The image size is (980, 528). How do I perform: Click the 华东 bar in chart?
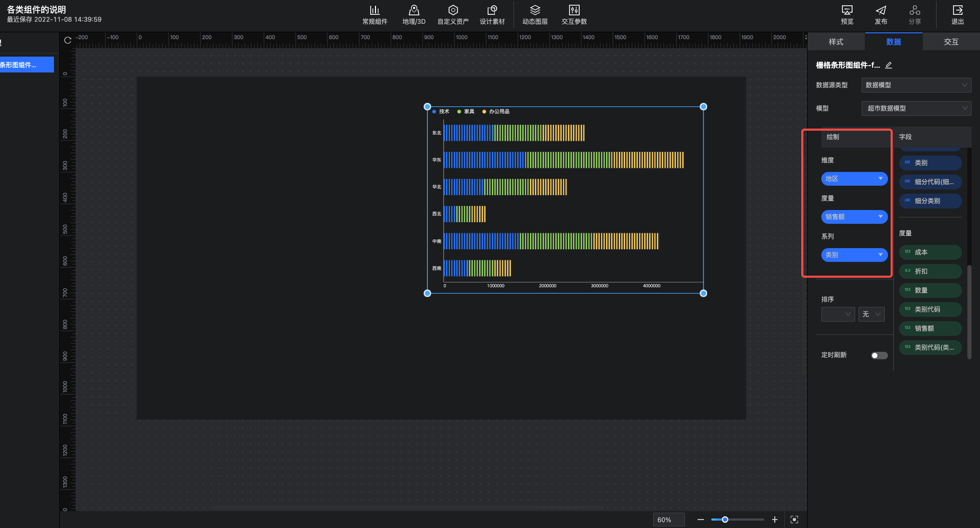pos(564,160)
